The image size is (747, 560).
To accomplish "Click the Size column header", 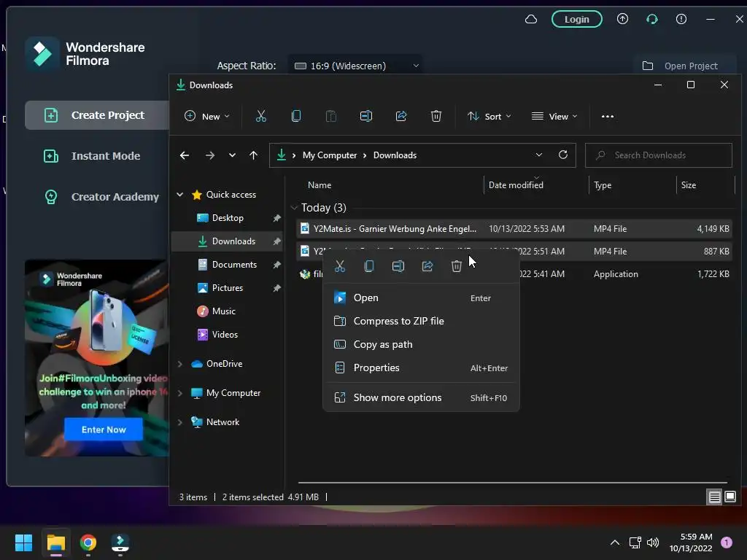I will [689, 185].
